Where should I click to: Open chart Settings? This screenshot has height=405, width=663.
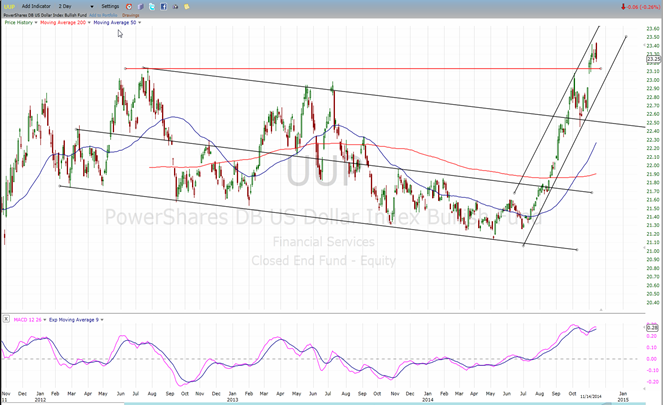[110, 6]
